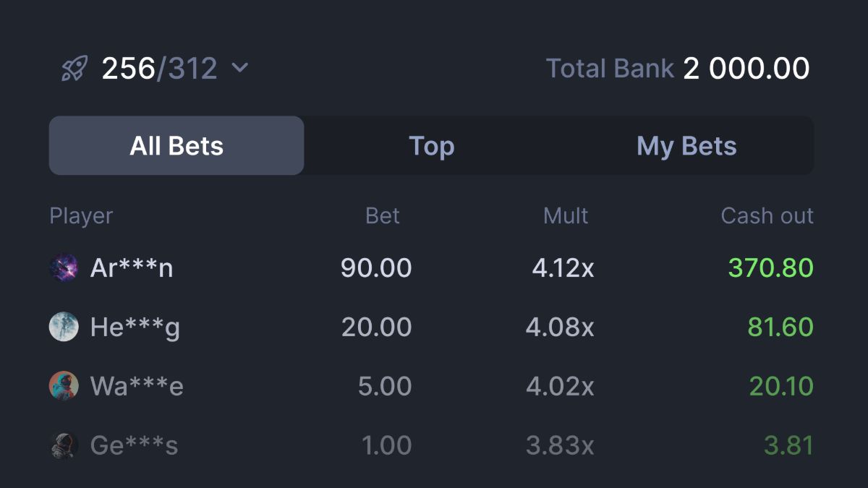Select player name He***g
This screenshot has height=488, width=868.
tap(135, 328)
